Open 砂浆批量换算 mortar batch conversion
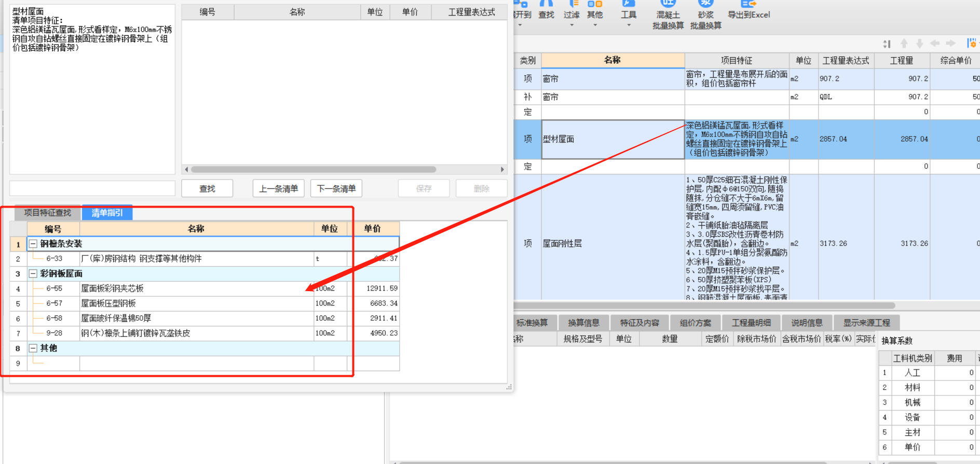The height and width of the screenshot is (464, 980). [706, 15]
